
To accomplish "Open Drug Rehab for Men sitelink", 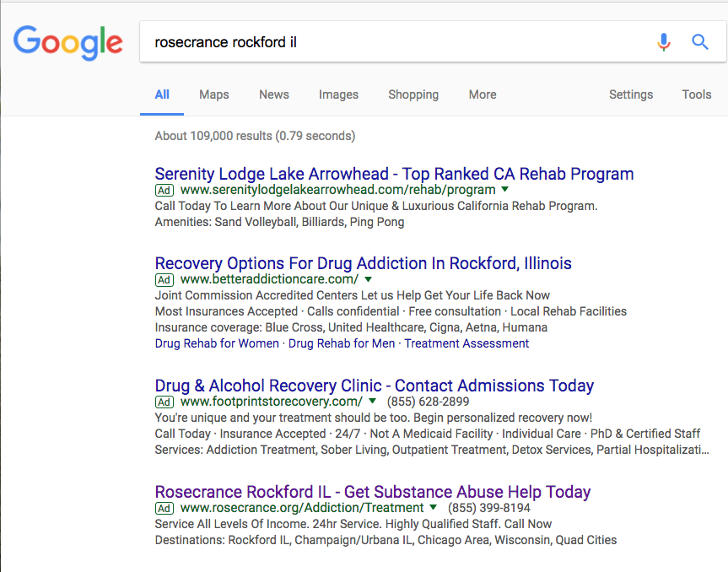I will [342, 343].
